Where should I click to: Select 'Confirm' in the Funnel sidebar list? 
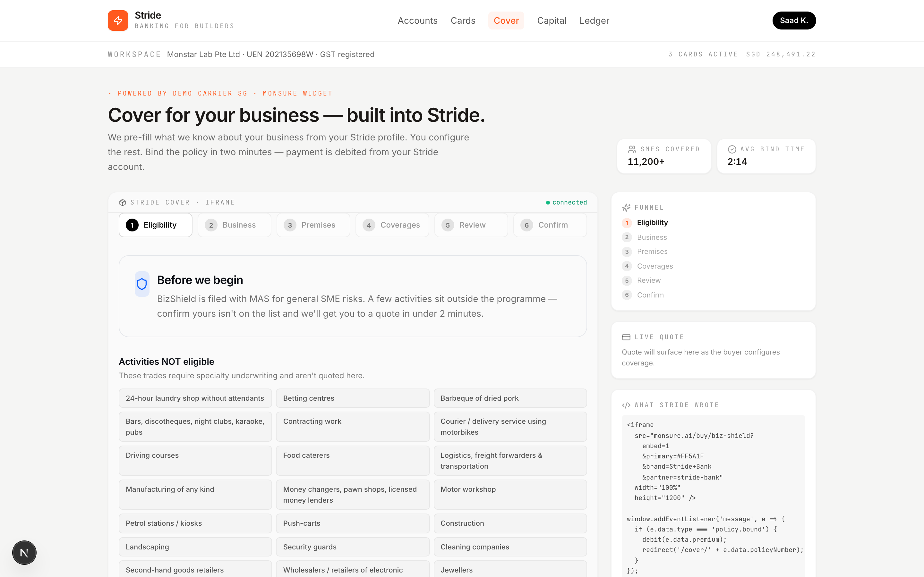[x=650, y=295]
